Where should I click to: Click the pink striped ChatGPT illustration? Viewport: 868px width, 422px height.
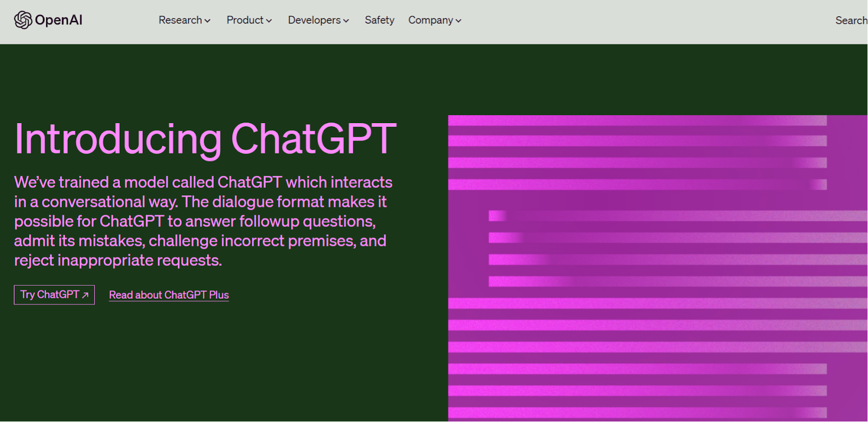[658, 268]
